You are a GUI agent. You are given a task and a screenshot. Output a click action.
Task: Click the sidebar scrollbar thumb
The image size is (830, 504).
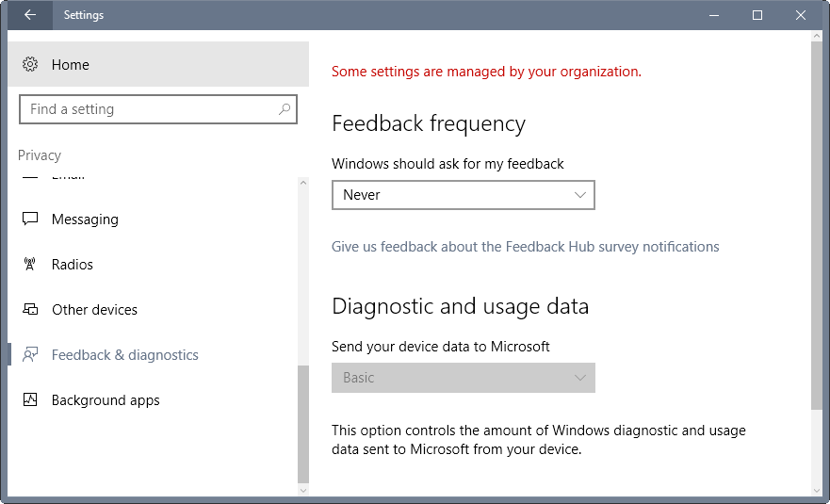303,424
